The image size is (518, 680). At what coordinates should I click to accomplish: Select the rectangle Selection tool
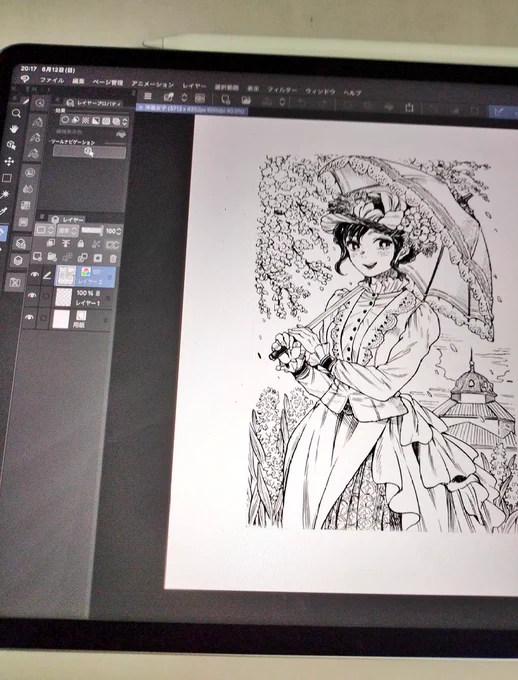click(7, 178)
